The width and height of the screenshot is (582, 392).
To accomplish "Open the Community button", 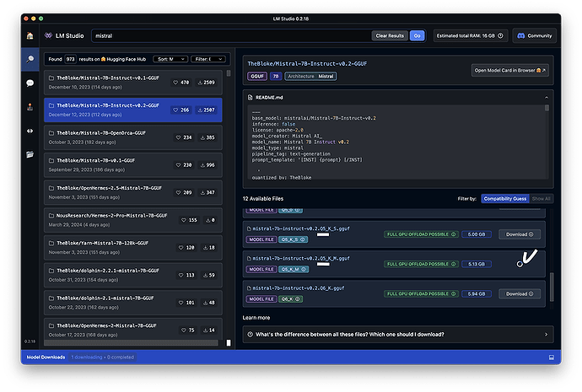I will [535, 35].
